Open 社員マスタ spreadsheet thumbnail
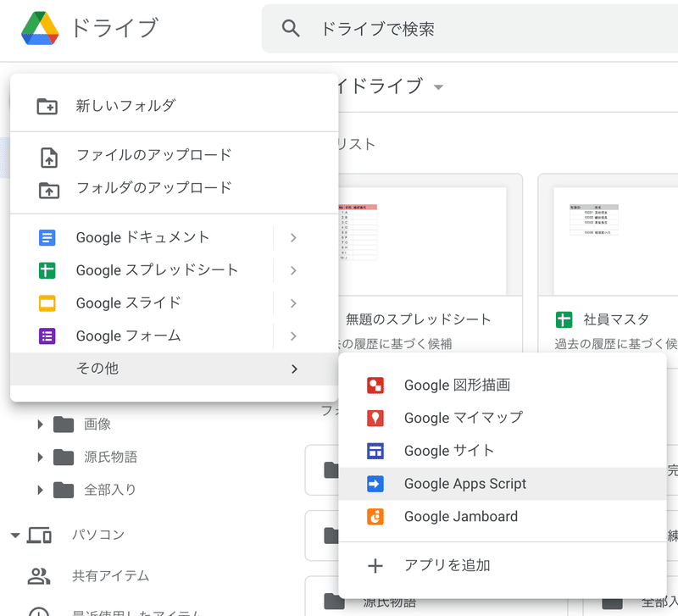This screenshot has width=678, height=616. click(x=616, y=241)
